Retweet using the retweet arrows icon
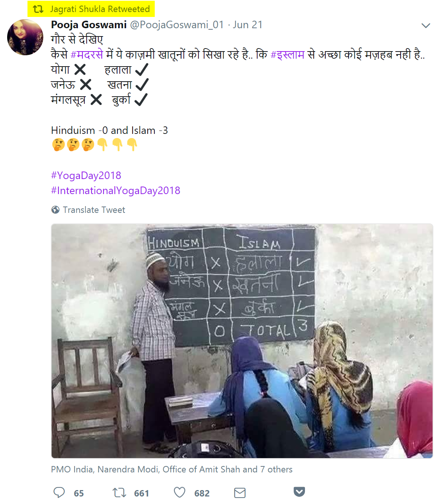Screen dimensions: 439x504 (119, 492)
